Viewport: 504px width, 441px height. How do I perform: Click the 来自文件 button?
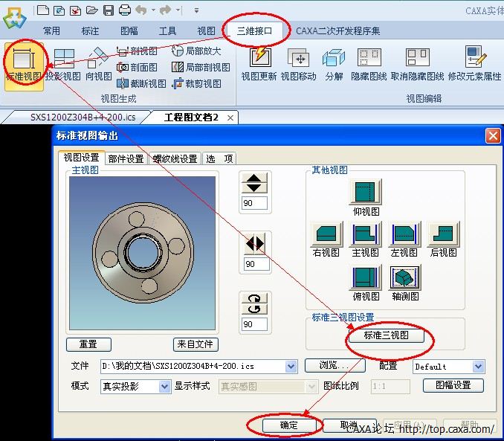point(196,344)
